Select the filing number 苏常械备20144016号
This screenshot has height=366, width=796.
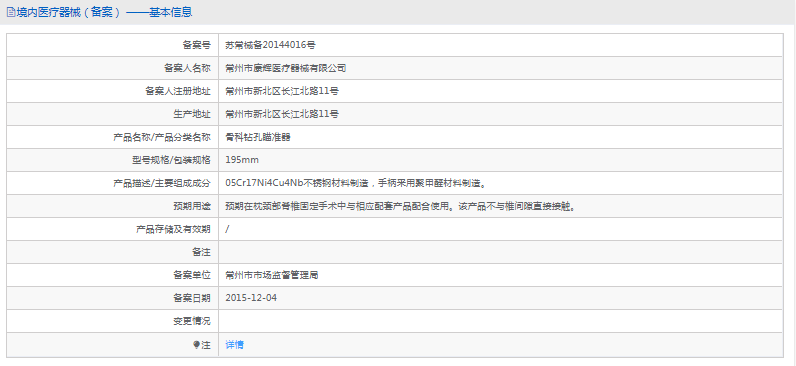270,45
